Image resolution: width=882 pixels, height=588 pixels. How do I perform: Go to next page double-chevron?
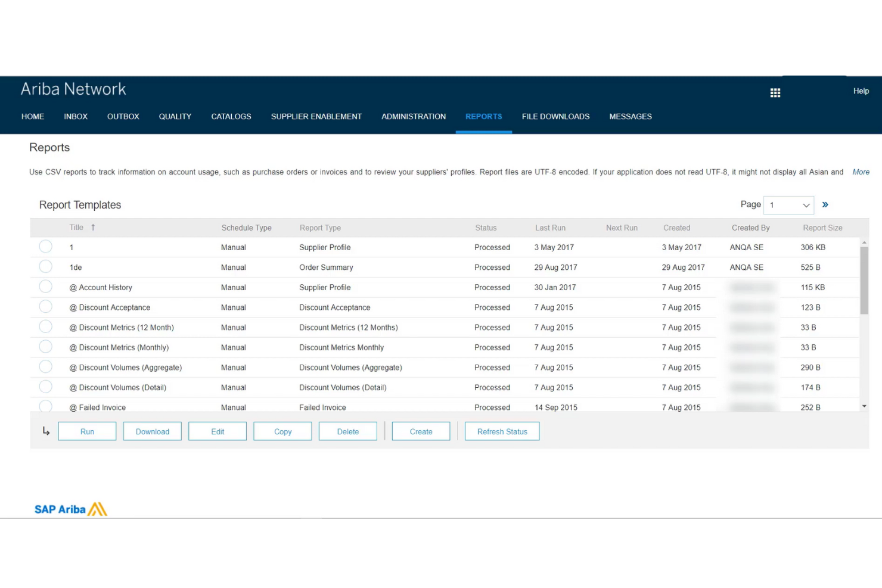[x=825, y=204]
